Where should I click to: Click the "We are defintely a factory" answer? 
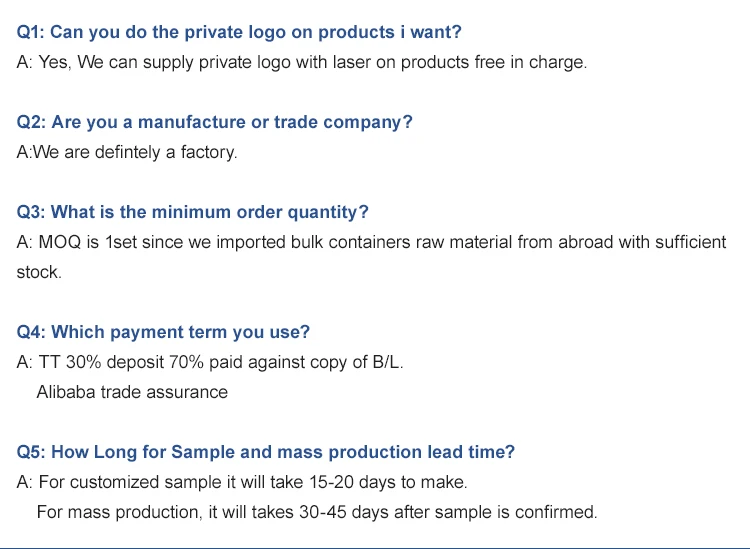point(127,152)
